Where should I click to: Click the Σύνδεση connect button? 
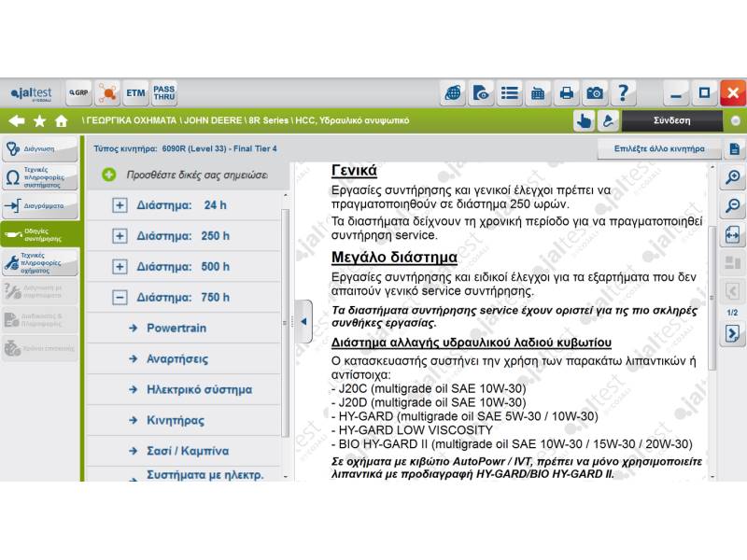point(671,120)
